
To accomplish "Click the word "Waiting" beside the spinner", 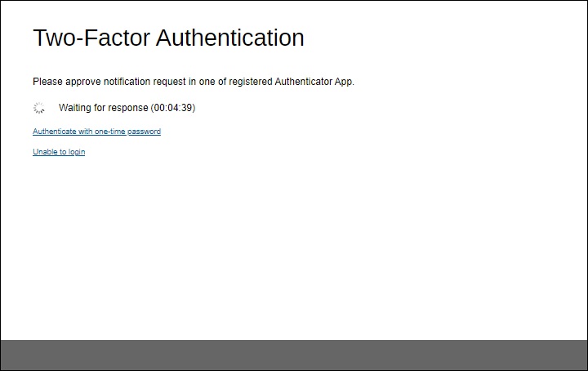I will 76,108.
